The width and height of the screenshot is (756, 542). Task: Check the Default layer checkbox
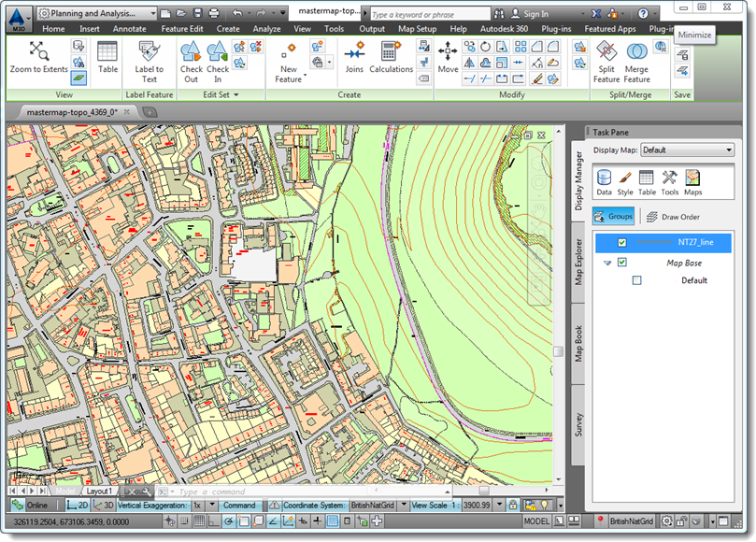(637, 280)
